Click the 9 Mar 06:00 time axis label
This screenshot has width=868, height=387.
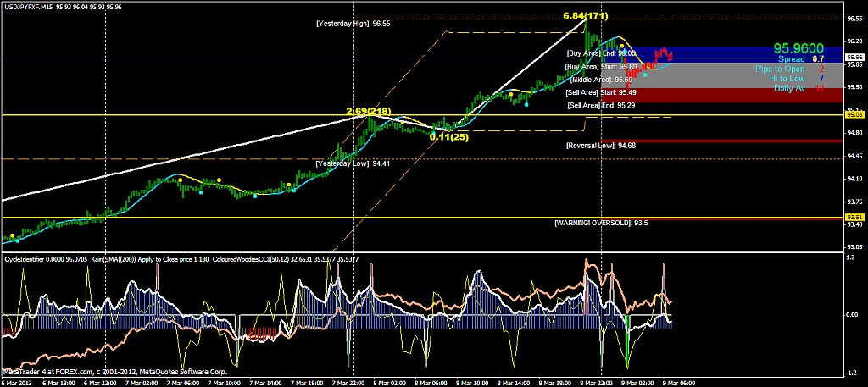[x=680, y=382]
